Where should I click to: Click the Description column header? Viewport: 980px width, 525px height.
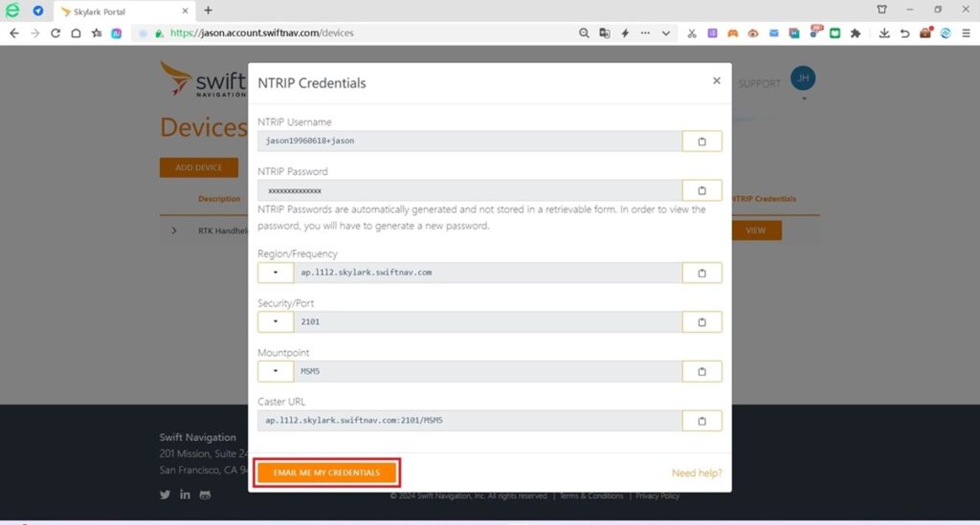point(219,199)
